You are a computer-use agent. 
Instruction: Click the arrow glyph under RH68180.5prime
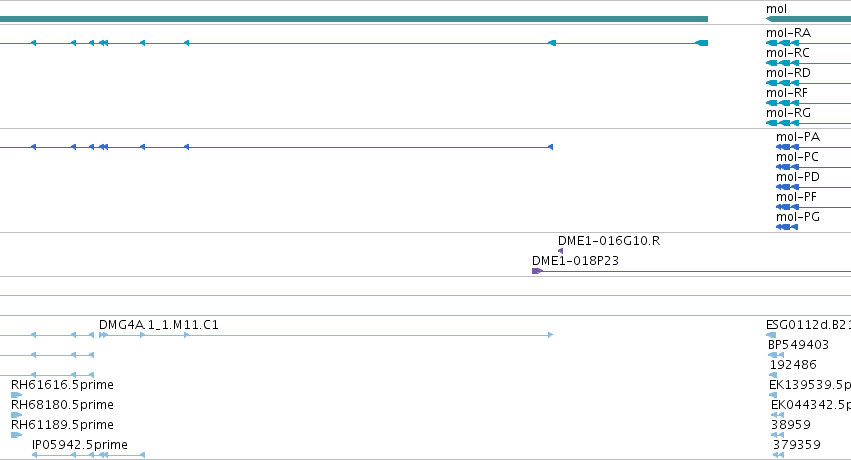[x=16, y=415]
